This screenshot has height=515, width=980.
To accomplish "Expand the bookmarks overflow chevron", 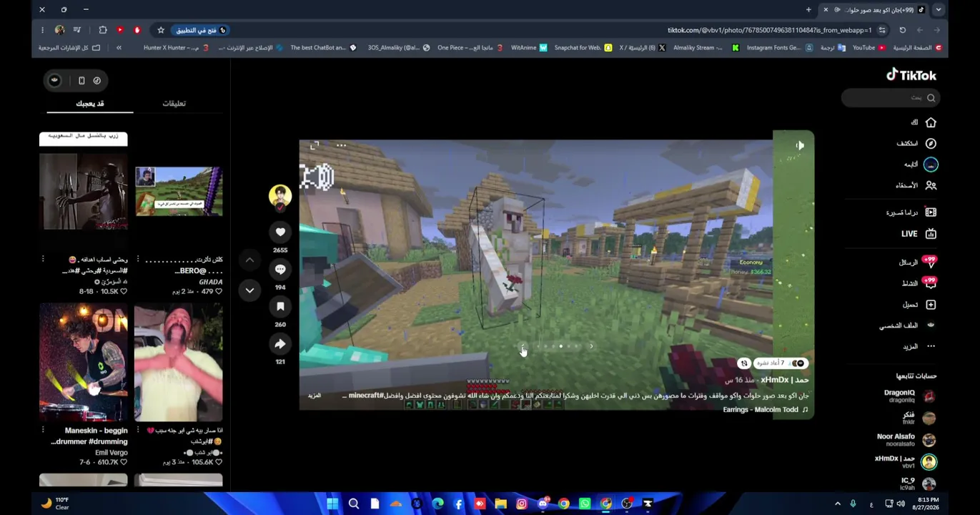I will [119, 48].
